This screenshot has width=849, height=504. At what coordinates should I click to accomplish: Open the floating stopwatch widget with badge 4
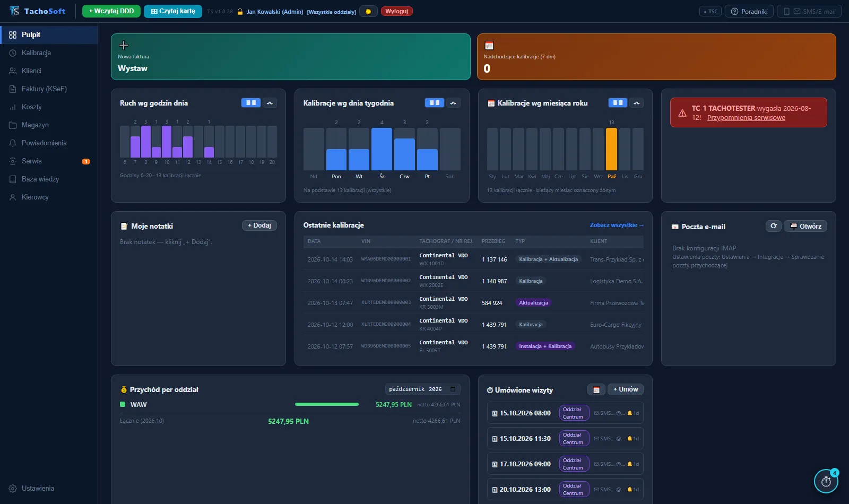tap(826, 481)
